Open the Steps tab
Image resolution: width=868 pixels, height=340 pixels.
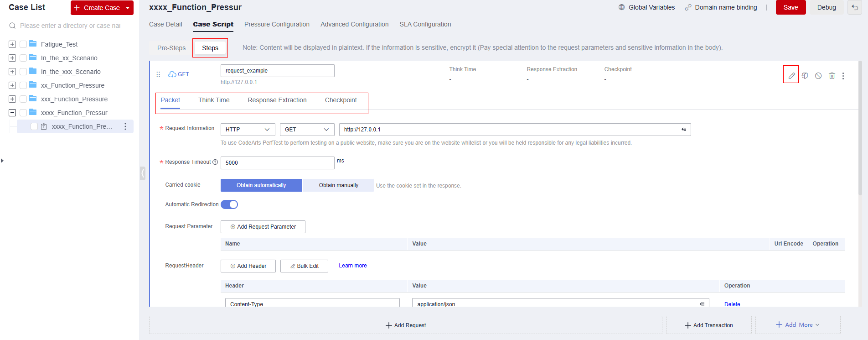(210, 48)
